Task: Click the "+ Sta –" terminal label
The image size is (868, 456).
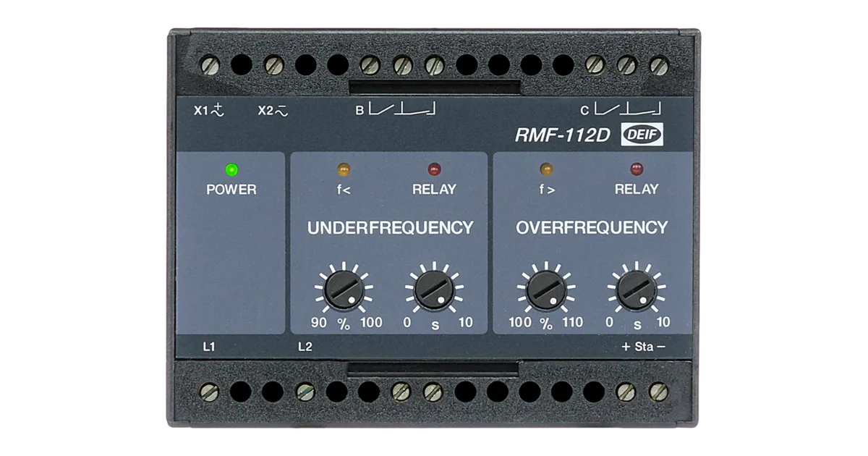Action: click(643, 347)
